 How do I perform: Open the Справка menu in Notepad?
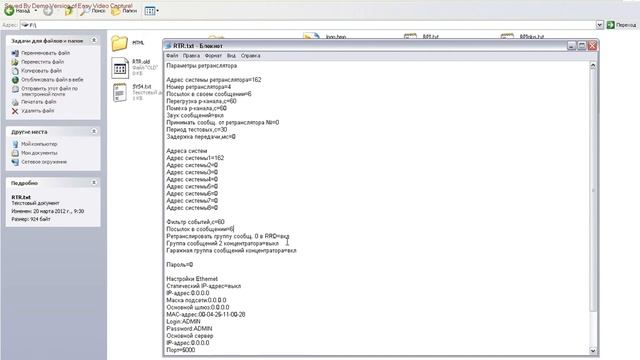click(x=251, y=56)
